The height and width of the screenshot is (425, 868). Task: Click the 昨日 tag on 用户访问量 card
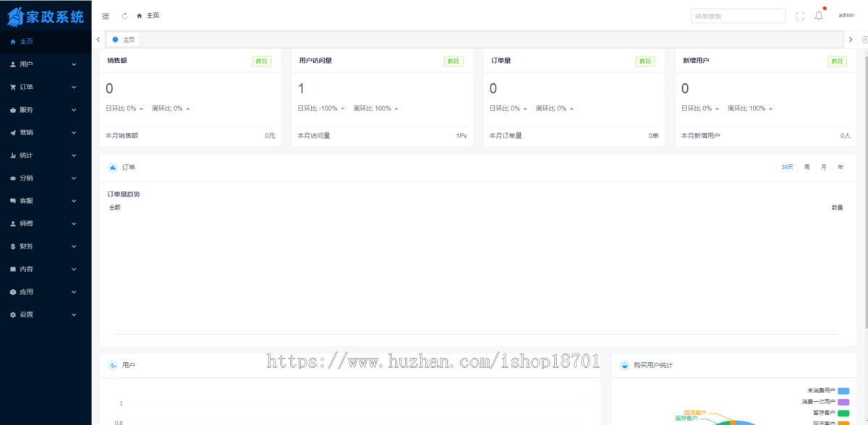coord(454,61)
